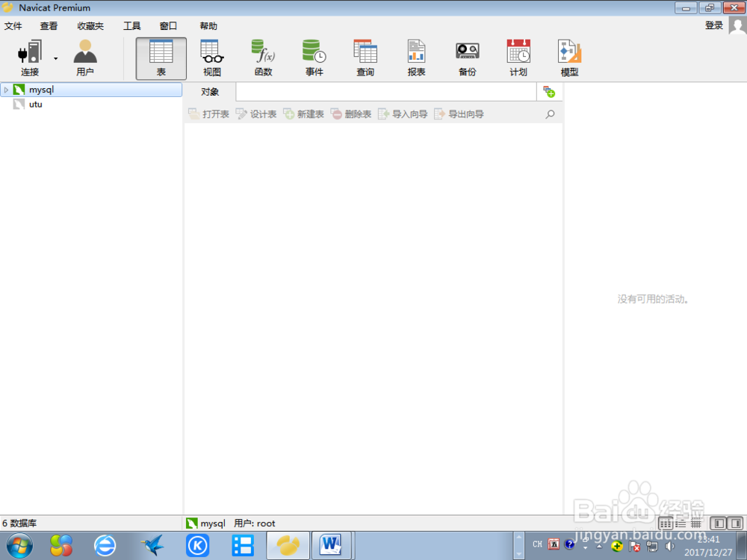Switch to detail view in status bar
This screenshot has height=560, width=747.
point(696,524)
